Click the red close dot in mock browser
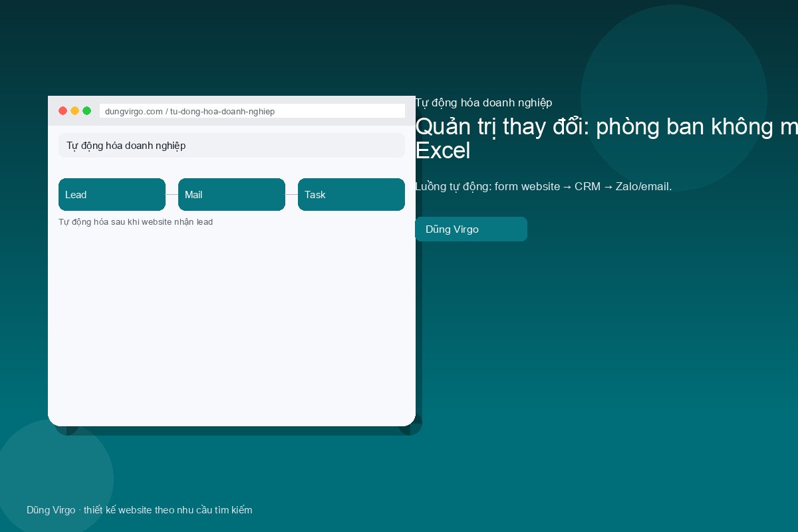 click(63, 111)
